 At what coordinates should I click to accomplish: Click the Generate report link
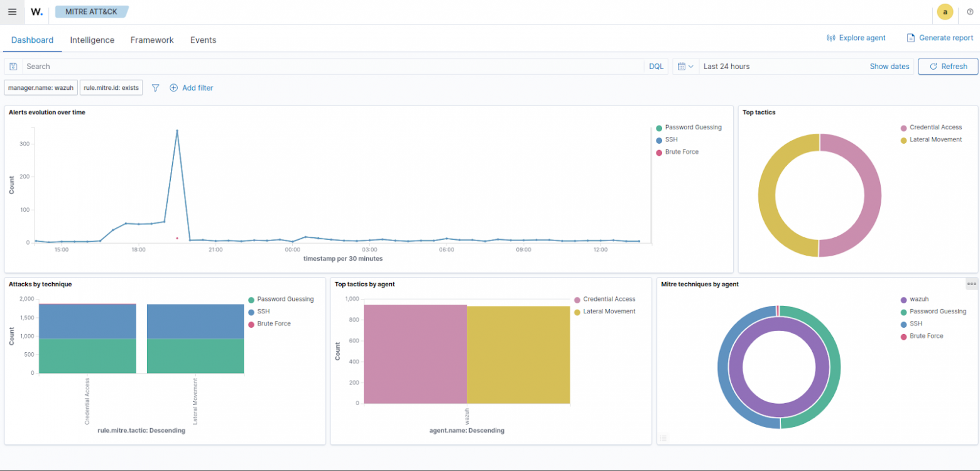[940, 38]
